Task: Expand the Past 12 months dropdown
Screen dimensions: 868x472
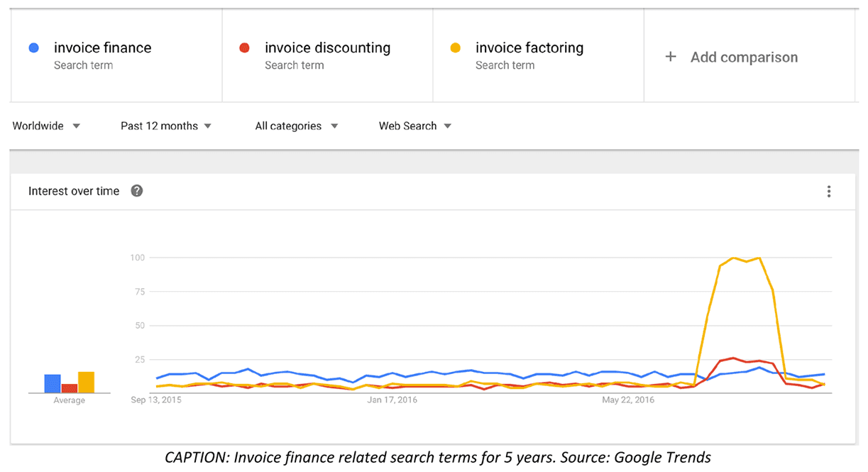Action: coord(166,126)
